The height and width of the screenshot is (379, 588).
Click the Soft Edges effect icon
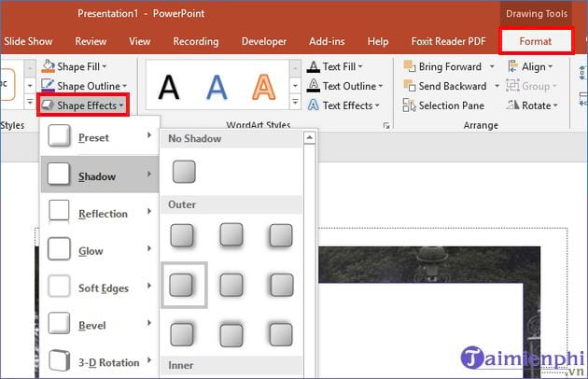coord(59,286)
